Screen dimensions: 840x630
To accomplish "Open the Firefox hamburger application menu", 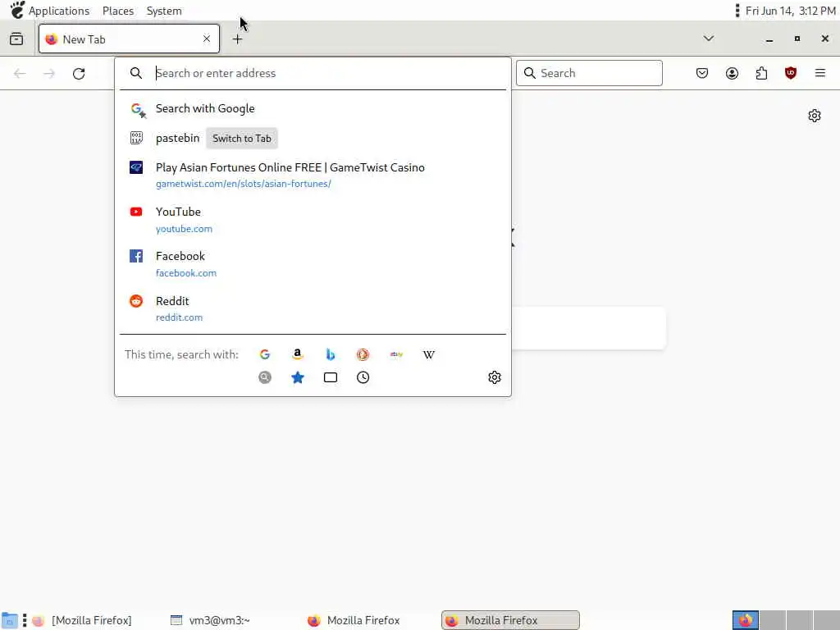I will [x=820, y=73].
